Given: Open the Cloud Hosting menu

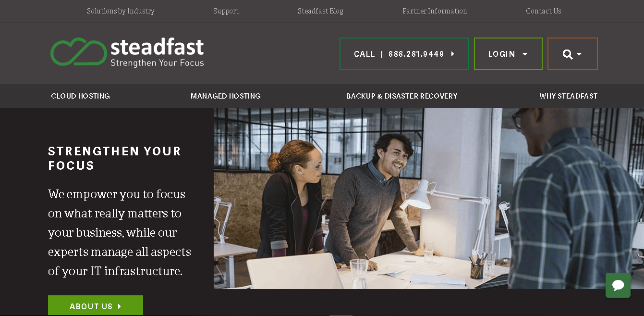Looking at the screenshot, I should pyautogui.click(x=81, y=96).
